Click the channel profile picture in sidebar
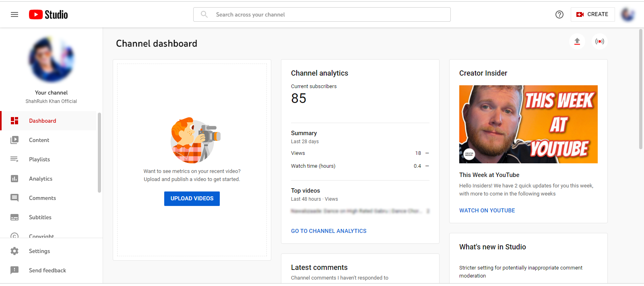Image resolution: width=644 pixels, height=286 pixels. click(x=51, y=60)
